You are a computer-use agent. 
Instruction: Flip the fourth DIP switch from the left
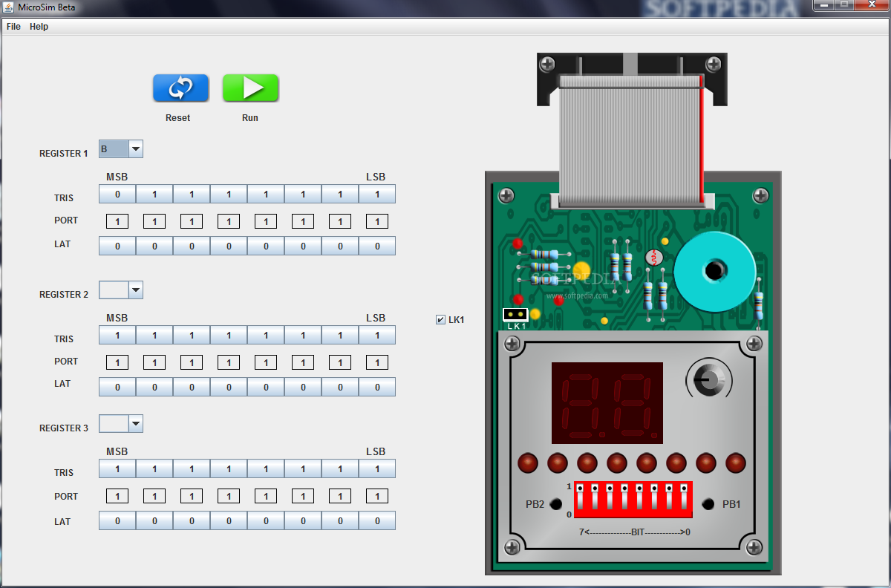pos(624,497)
